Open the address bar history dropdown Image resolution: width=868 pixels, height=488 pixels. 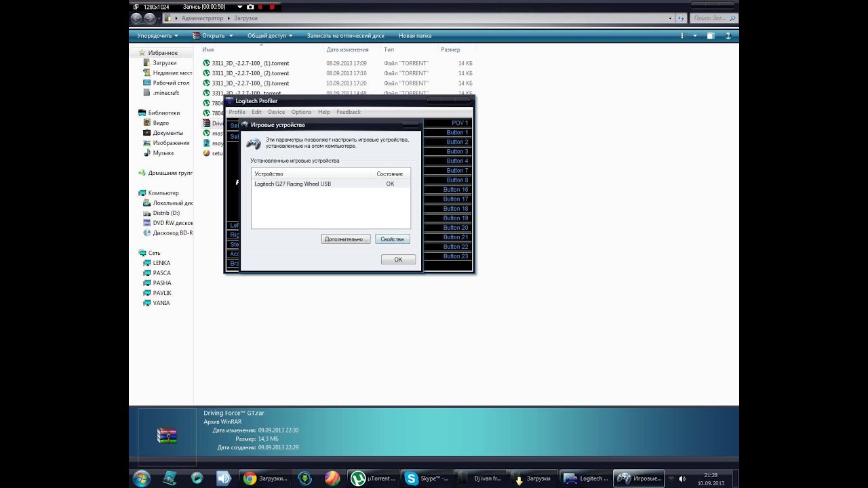coord(671,18)
